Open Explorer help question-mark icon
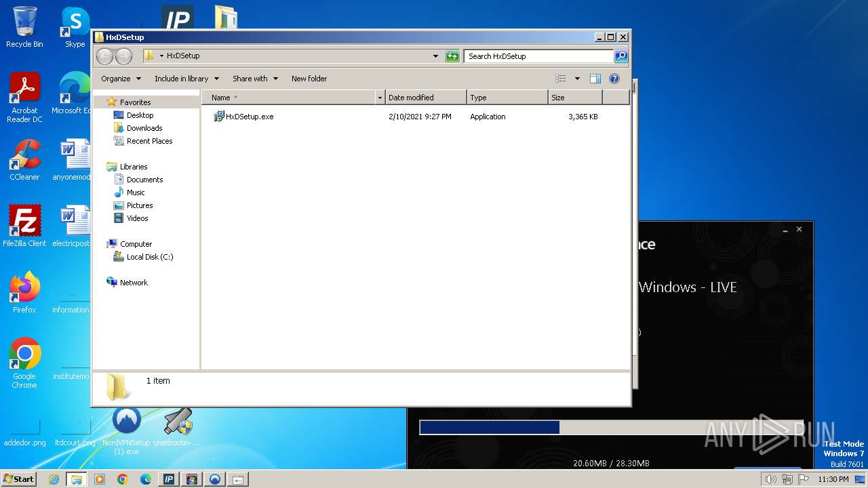This screenshot has width=868, height=488. 614,79
